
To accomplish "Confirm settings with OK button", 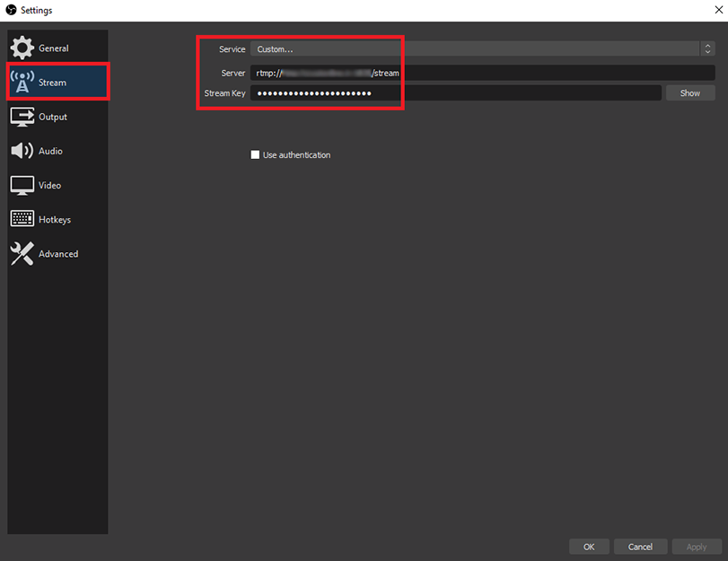I will [x=589, y=547].
